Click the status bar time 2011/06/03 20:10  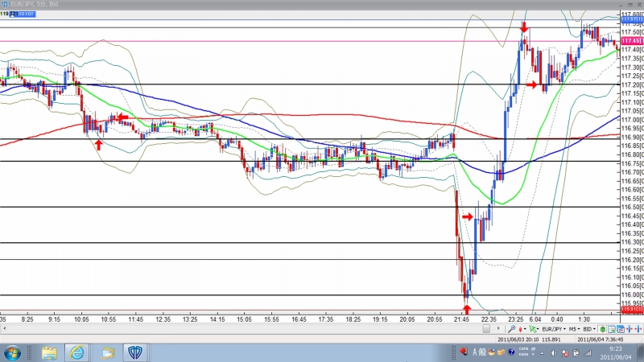[518, 339]
